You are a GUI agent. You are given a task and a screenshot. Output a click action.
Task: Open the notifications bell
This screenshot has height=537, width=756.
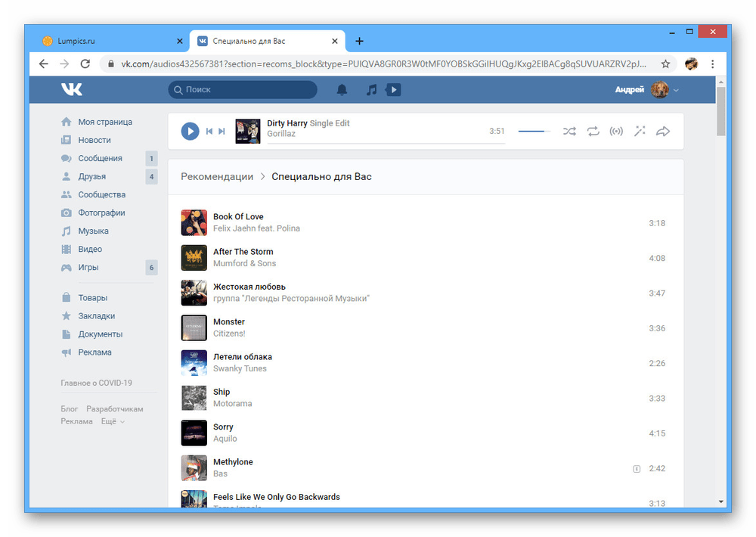pyautogui.click(x=342, y=90)
